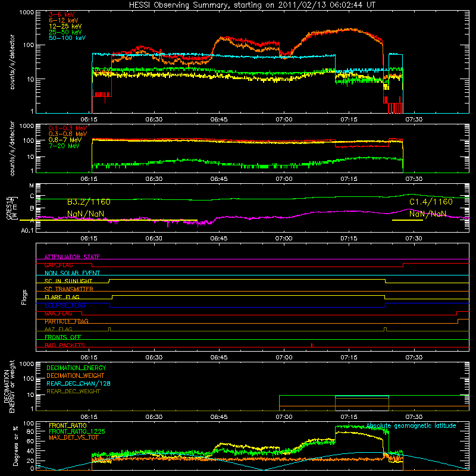Click 06:45 tick under Flags panel
Viewport: 476px width, 476px height.
tap(219, 358)
